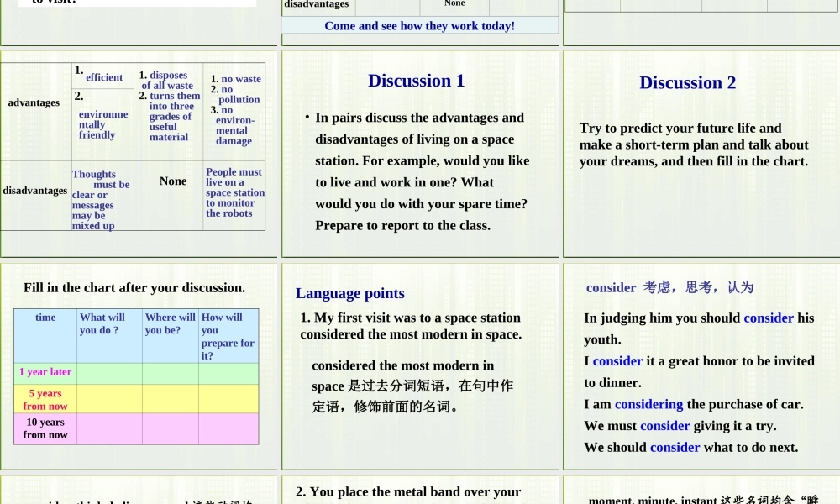Click 'We should consider what to do next.'
Viewport: 840px width, 504px height.
tap(691, 447)
